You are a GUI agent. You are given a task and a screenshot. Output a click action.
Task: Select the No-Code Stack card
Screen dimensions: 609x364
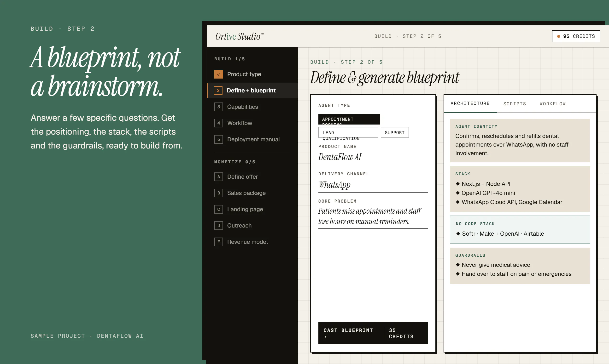tap(520, 230)
